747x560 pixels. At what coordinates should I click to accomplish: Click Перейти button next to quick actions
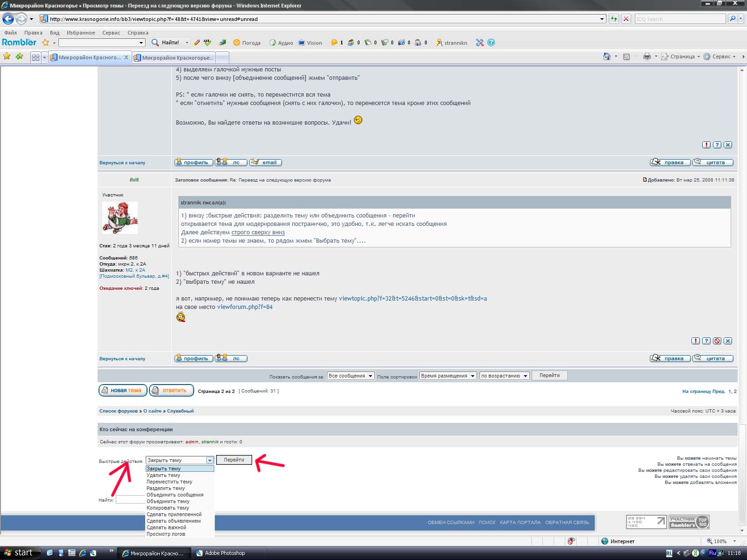click(234, 460)
